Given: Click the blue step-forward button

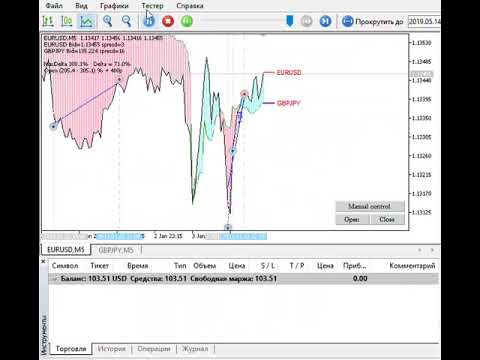Looking at the screenshot, I should [x=325, y=21].
